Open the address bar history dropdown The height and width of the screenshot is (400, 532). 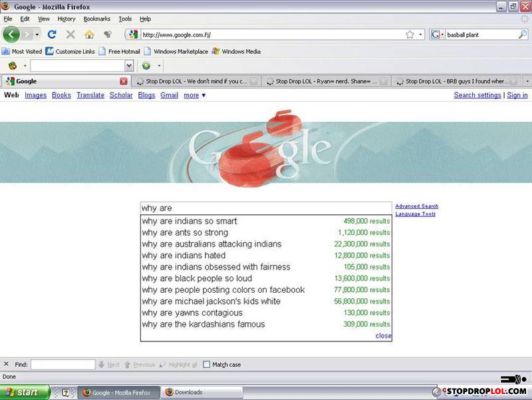(x=420, y=35)
